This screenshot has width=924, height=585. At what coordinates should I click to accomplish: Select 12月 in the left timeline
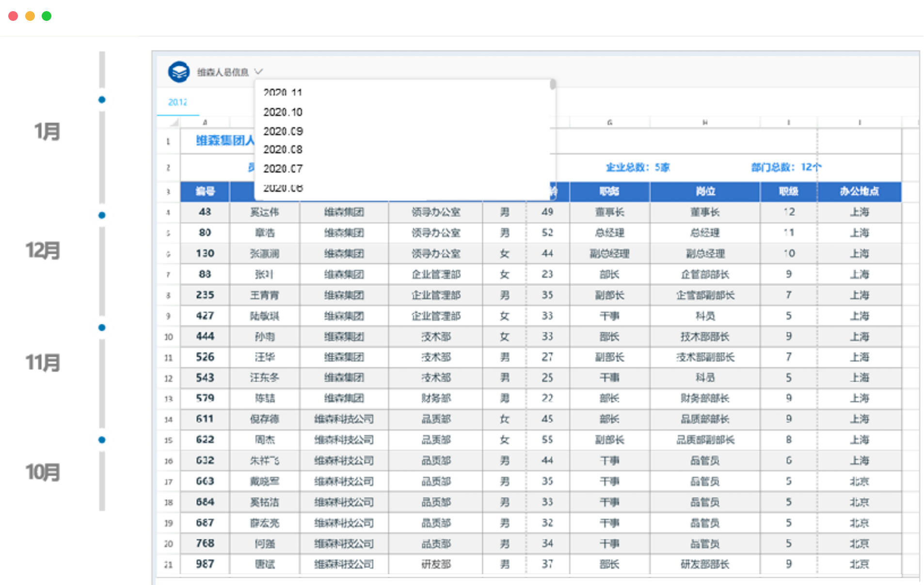tap(43, 251)
